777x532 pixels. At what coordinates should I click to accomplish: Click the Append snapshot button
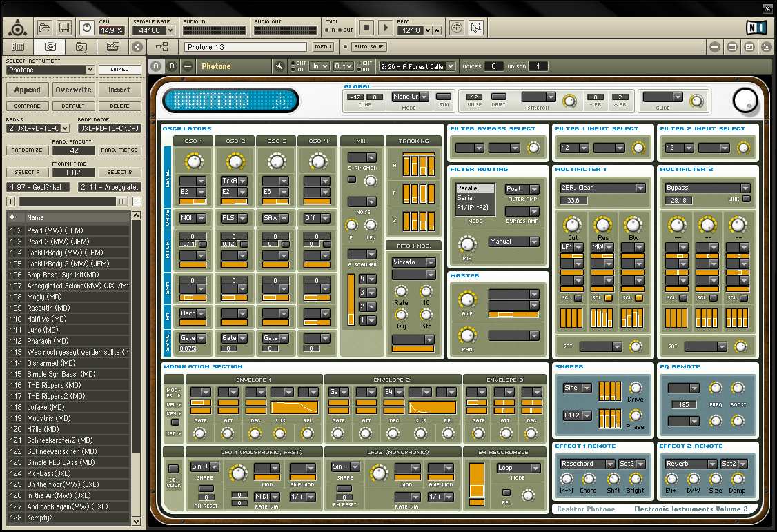click(x=27, y=90)
